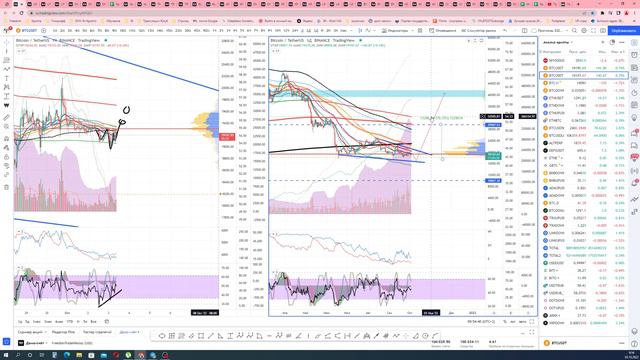Click the undo arrow in top toolbar
640x360 pixels.
tap(505, 31)
